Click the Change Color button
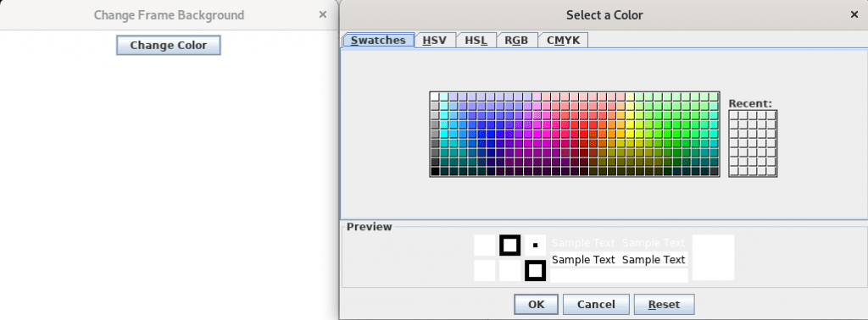The image size is (868, 320). coord(169,46)
